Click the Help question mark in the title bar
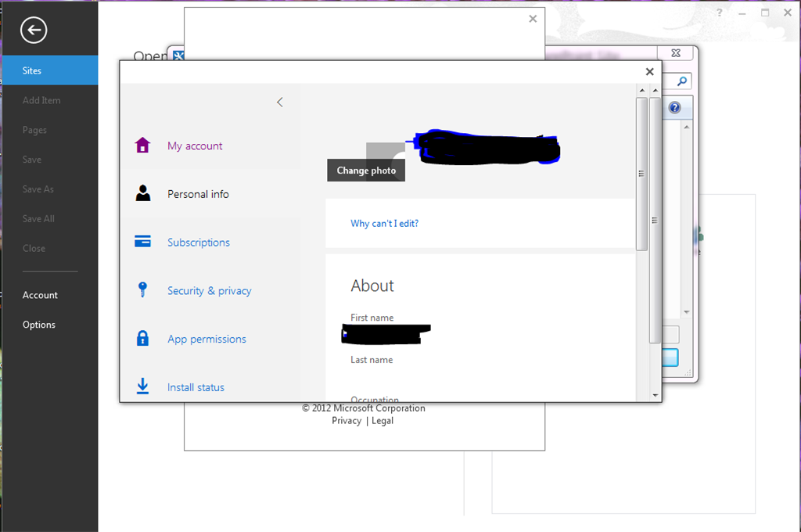The height and width of the screenshot is (532, 801). (720, 13)
